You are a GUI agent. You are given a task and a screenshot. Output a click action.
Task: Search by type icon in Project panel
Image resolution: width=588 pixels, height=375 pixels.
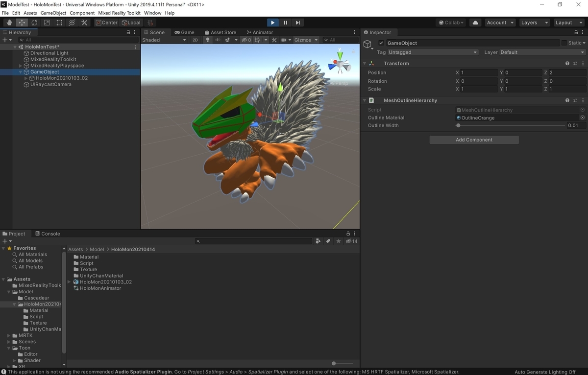(x=318, y=241)
